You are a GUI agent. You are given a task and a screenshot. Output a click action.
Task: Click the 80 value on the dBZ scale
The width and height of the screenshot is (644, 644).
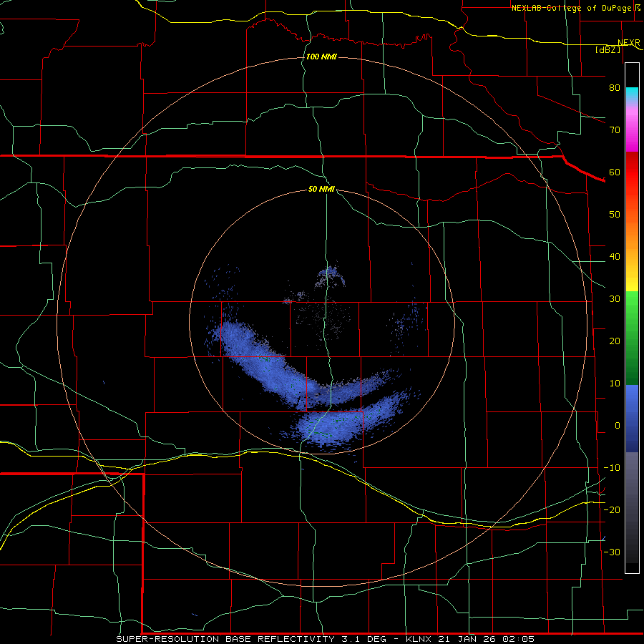tap(615, 87)
